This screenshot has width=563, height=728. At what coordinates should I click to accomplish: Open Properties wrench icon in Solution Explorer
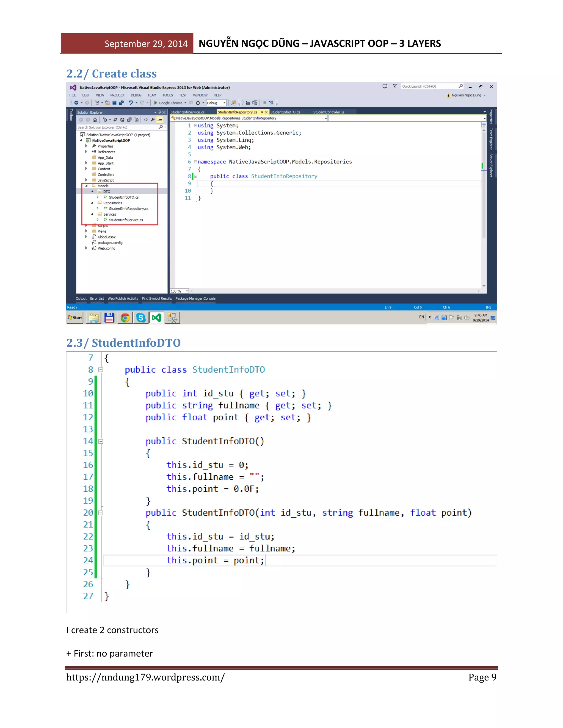[x=153, y=120]
